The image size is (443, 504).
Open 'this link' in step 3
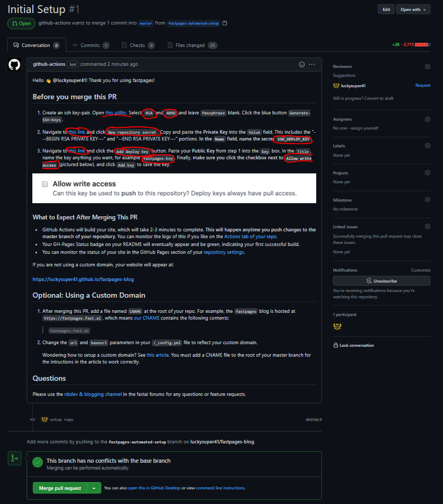[x=77, y=151]
